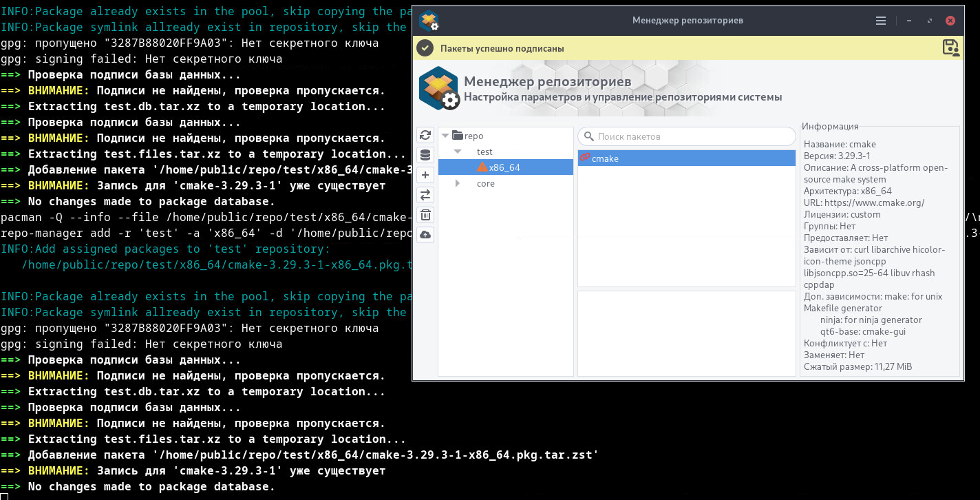Click the 'Заменяет: Нет' info line
This screenshot has height=500, width=980.
point(834,355)
